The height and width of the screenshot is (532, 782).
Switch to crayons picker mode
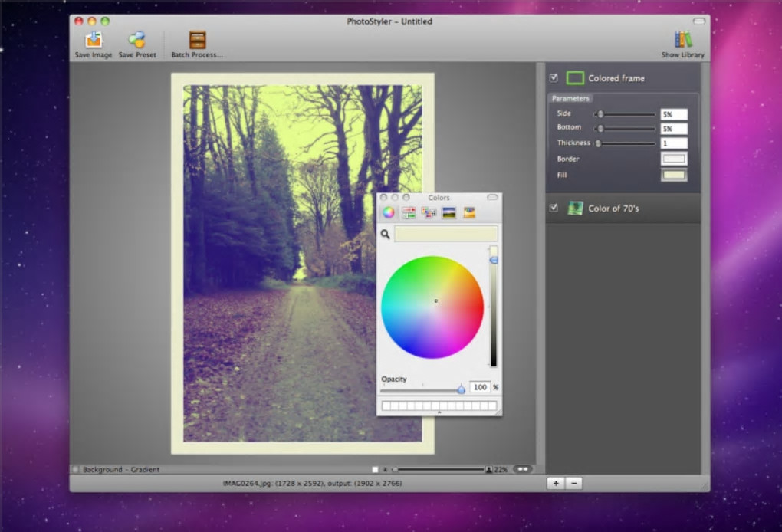pyautogui.click(x=469, y=213)
